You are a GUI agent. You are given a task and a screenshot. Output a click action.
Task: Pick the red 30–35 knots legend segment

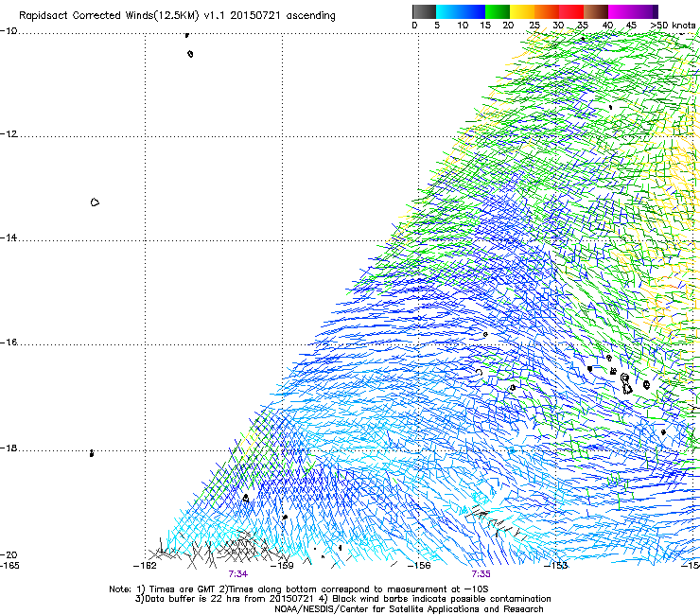[571, 11]
